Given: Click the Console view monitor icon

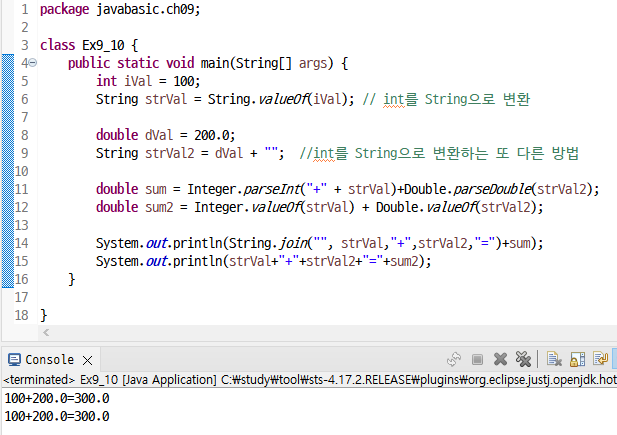Looking at the screenshot, I should [14, 359].
